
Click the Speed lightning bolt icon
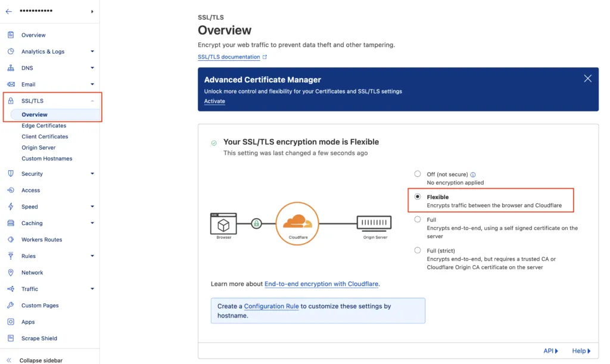[10, 207]
